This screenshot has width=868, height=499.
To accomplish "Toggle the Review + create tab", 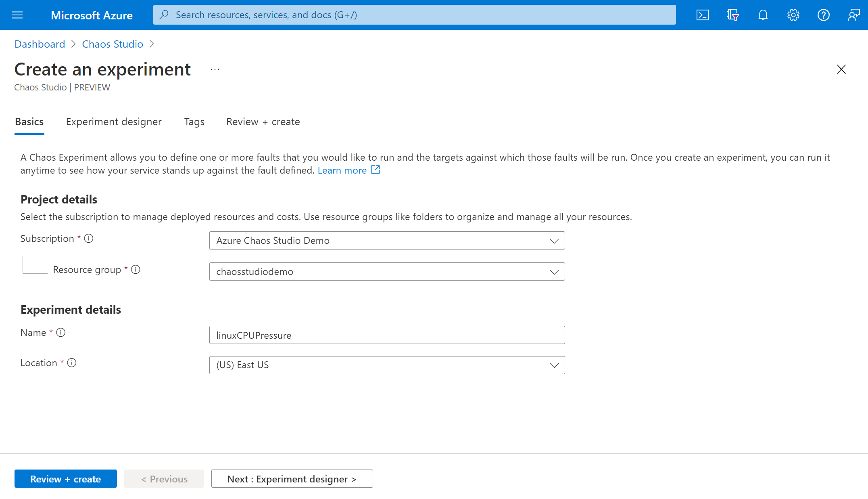I will point(262,121).
